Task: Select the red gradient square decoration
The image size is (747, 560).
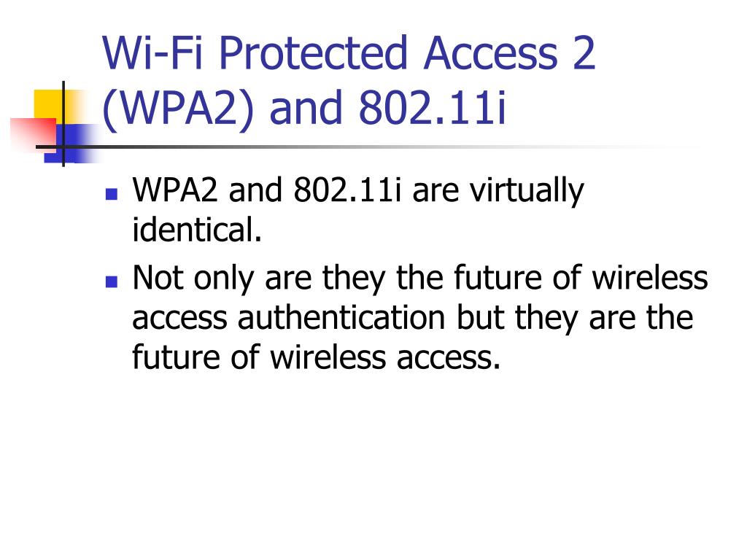Action: pos(34,134)
